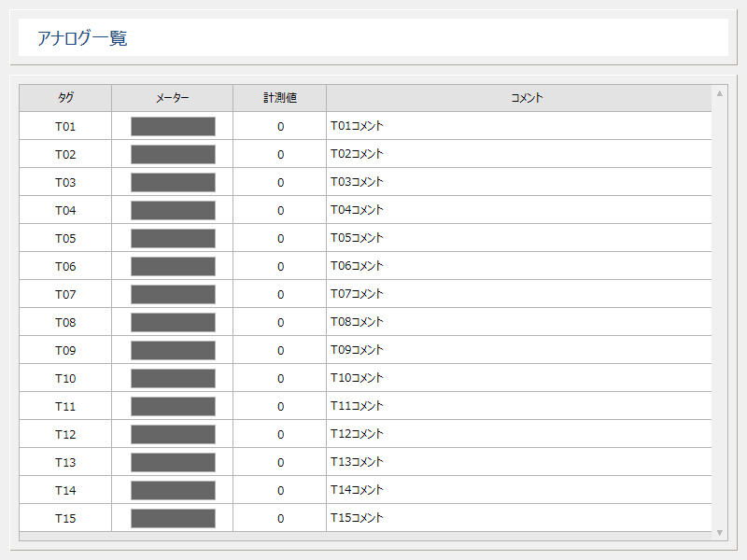Select the T10 tag cell
This screenshot has height=560, width=747.
[x=65, y=378]
